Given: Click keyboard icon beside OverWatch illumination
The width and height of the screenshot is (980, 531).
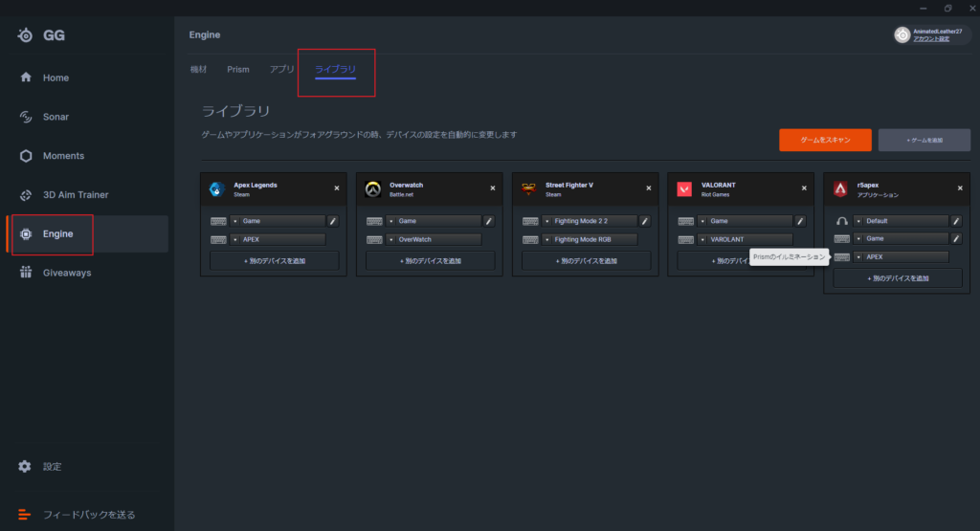Looking at the screenshot, I should 374,240.
